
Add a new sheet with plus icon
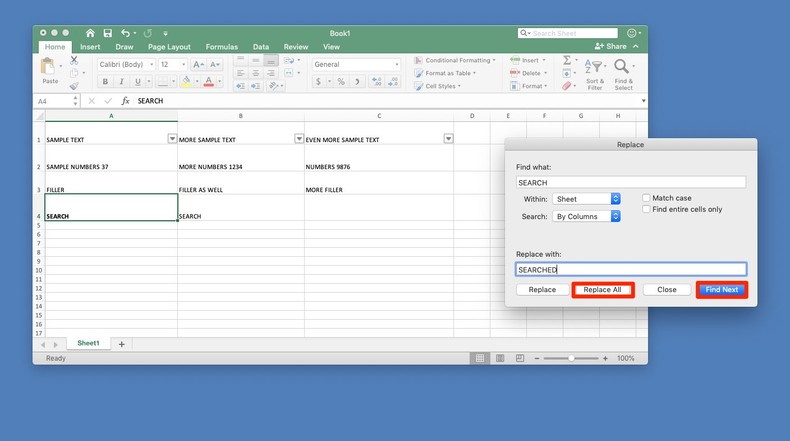[122, 343]
